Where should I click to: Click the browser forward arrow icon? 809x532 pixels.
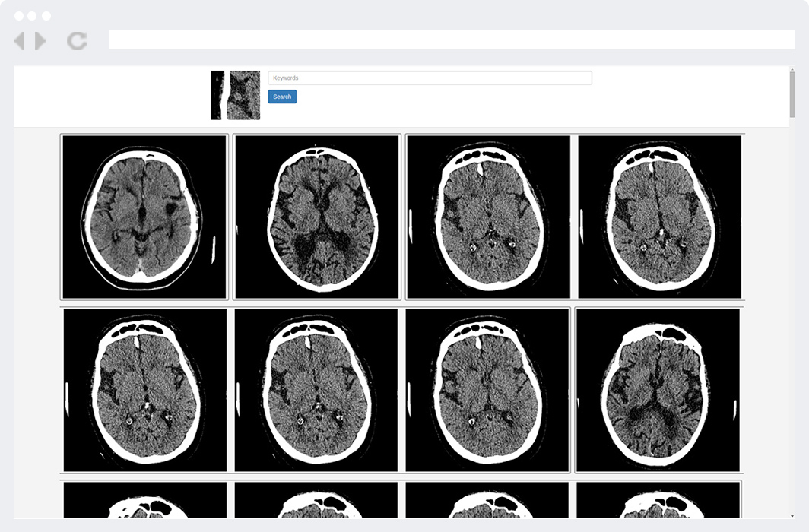tap(40, 41)
